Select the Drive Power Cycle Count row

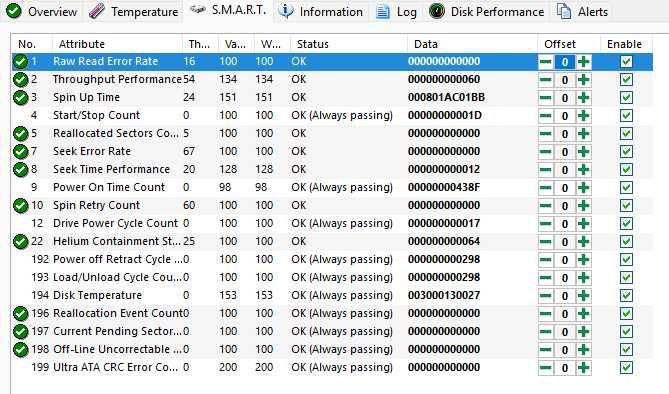click(x=332, y=223)
